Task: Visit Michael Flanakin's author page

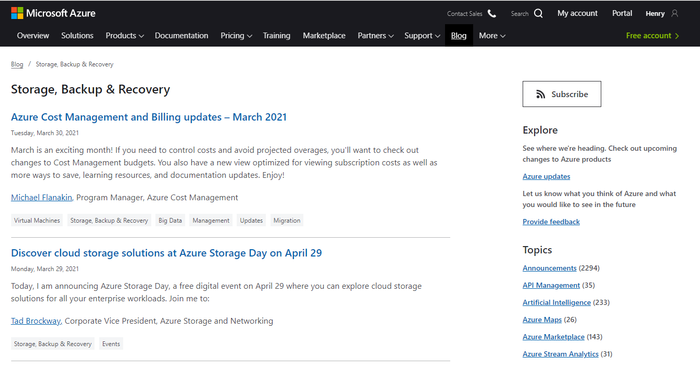Action: pos(42,197)
